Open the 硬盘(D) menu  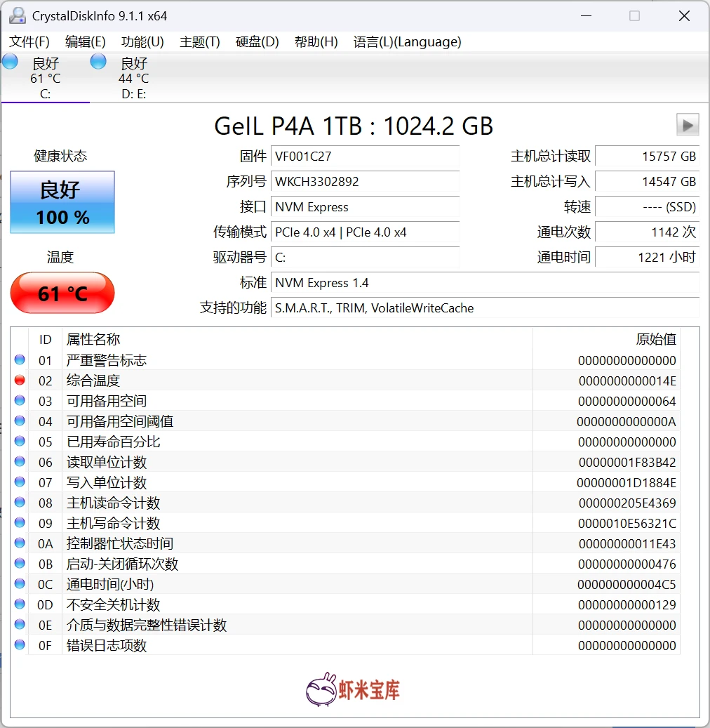pos(257,42)
